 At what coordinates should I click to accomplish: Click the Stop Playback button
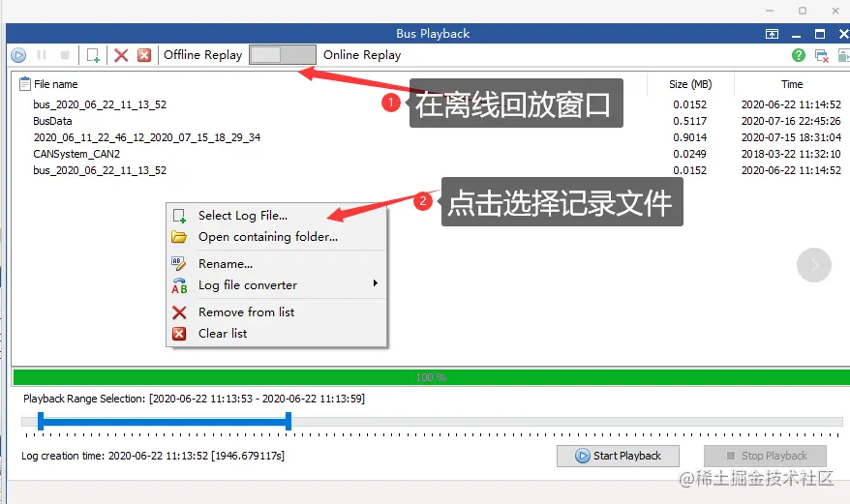(766, 456)
